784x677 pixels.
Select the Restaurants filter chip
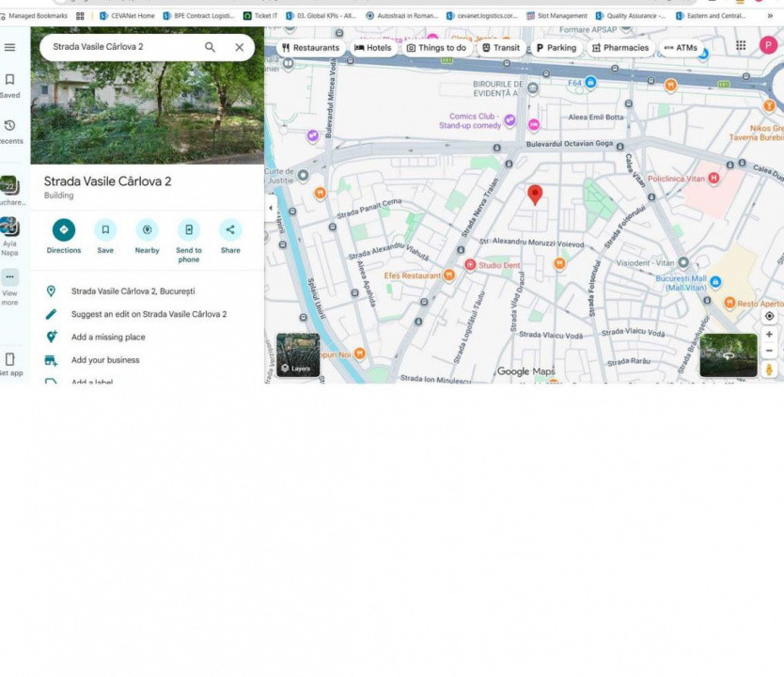(310, 48)
